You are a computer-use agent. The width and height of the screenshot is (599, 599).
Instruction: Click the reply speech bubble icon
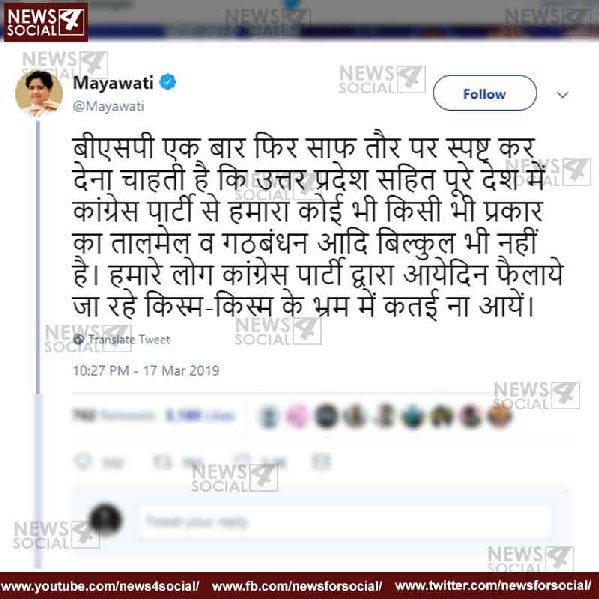(x=84, y=461)
